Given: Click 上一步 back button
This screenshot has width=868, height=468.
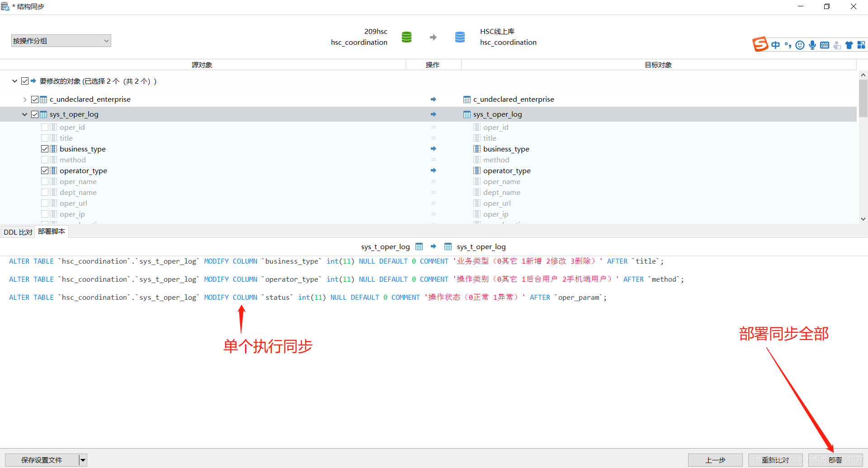Looking at the screenshot, I should 715,460.
